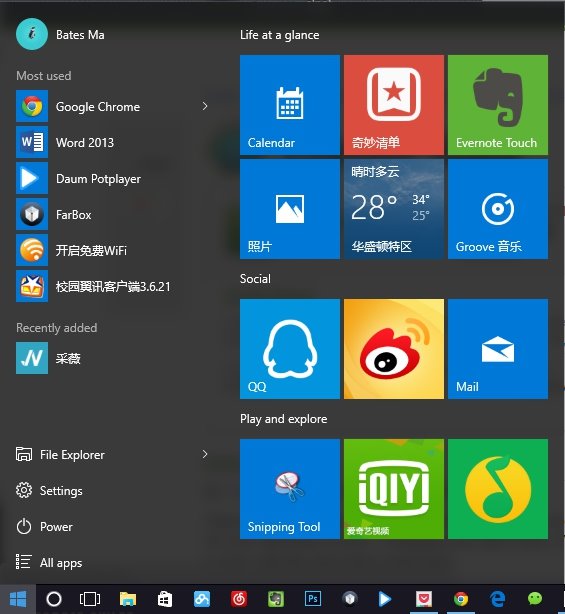Open the Mail tile
565x614 pixels.
pyautogui.click(x=498, y=349)
